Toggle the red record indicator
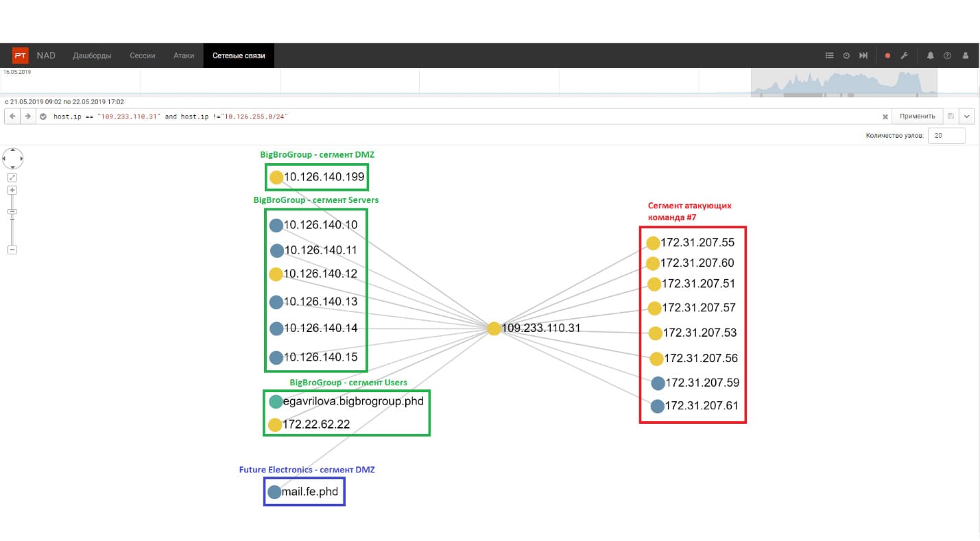Screen dimensions: 980x541 [887, 56]
